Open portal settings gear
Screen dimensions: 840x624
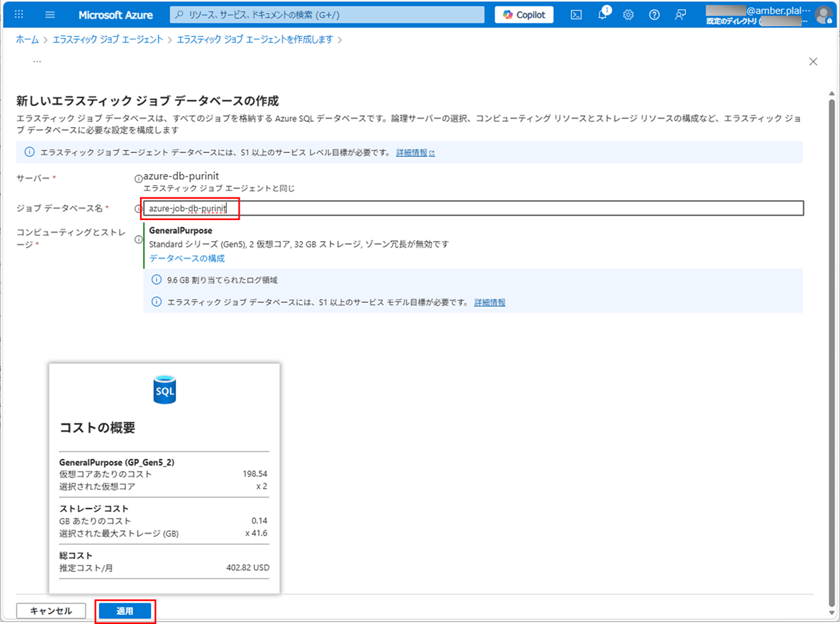click(x=628, y=14)
